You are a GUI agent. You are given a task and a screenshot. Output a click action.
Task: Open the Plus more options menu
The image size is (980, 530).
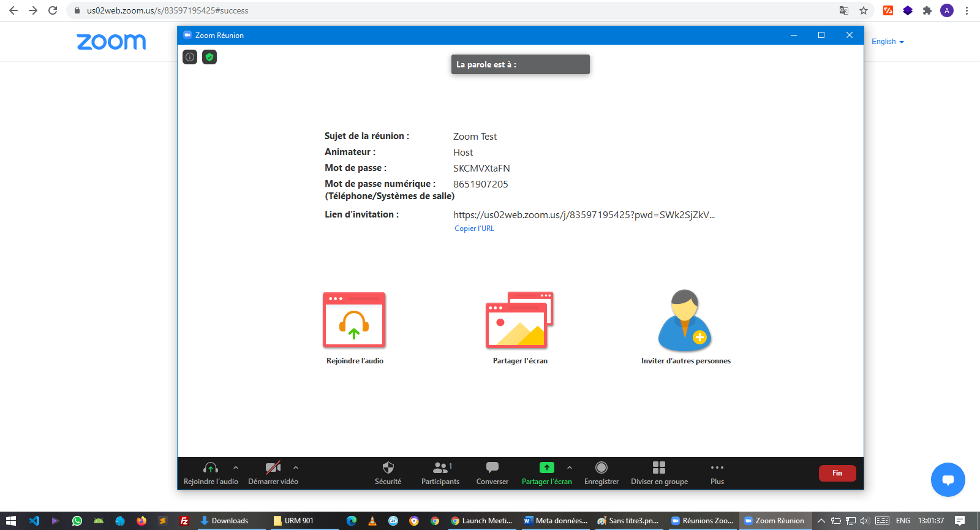[x=717, y=472]
